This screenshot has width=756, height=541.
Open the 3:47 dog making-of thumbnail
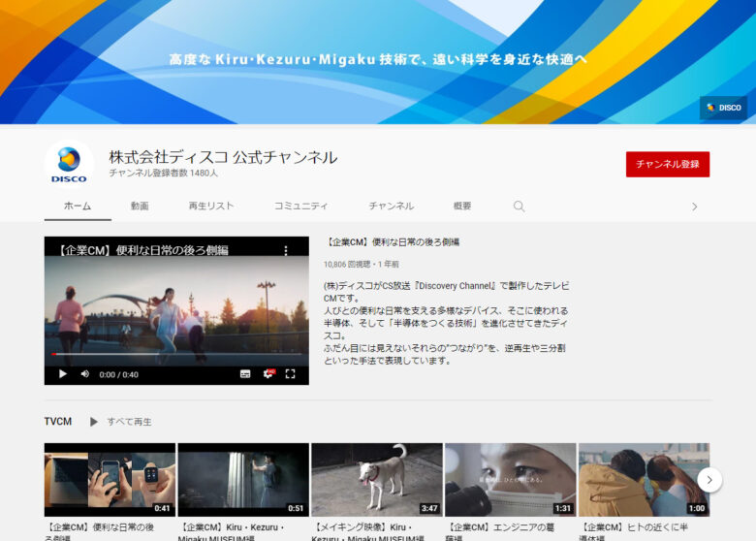click(x=377, y=480)
